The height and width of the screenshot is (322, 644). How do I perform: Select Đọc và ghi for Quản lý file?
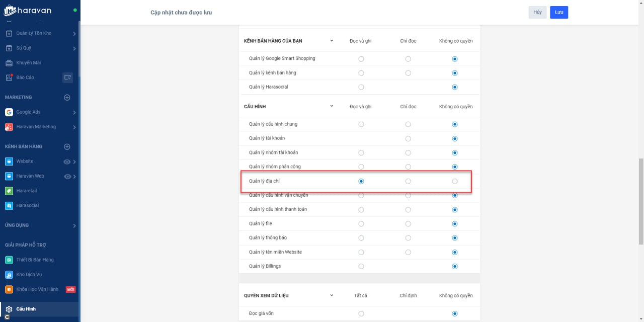(361, 224)
